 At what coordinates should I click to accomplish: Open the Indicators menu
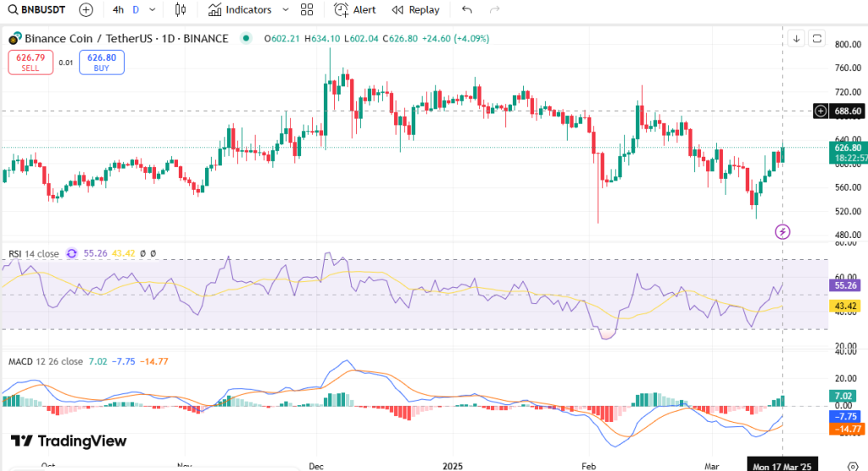(x=240, y=9)
